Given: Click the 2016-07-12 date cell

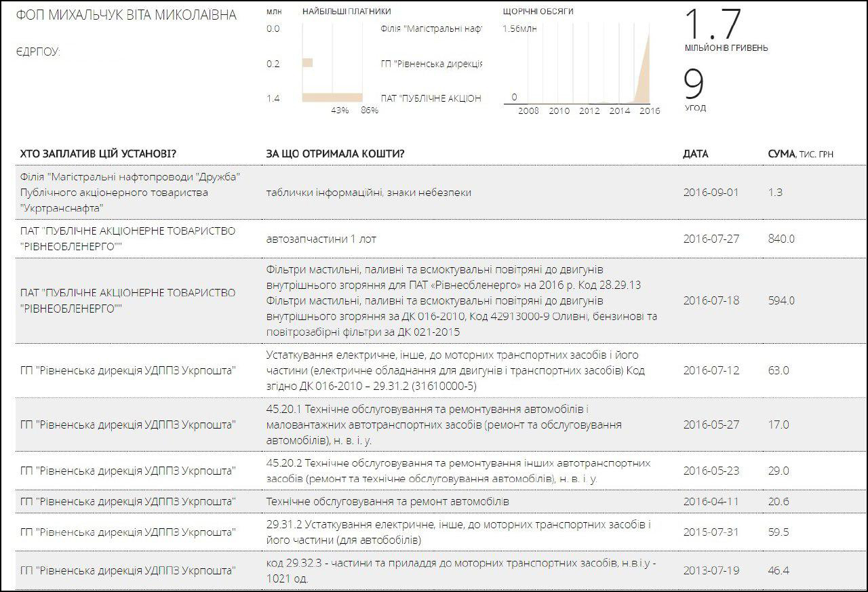Looking at the screenshot, I should tap(711, 370).
